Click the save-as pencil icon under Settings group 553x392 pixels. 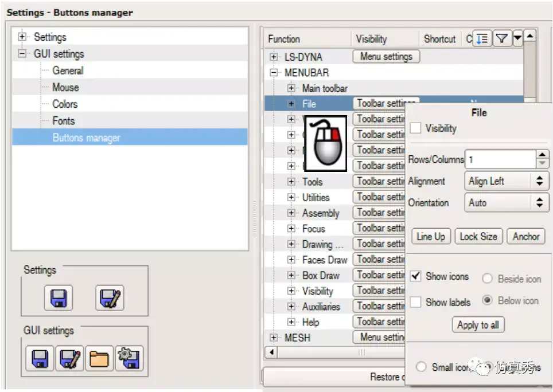110,297
